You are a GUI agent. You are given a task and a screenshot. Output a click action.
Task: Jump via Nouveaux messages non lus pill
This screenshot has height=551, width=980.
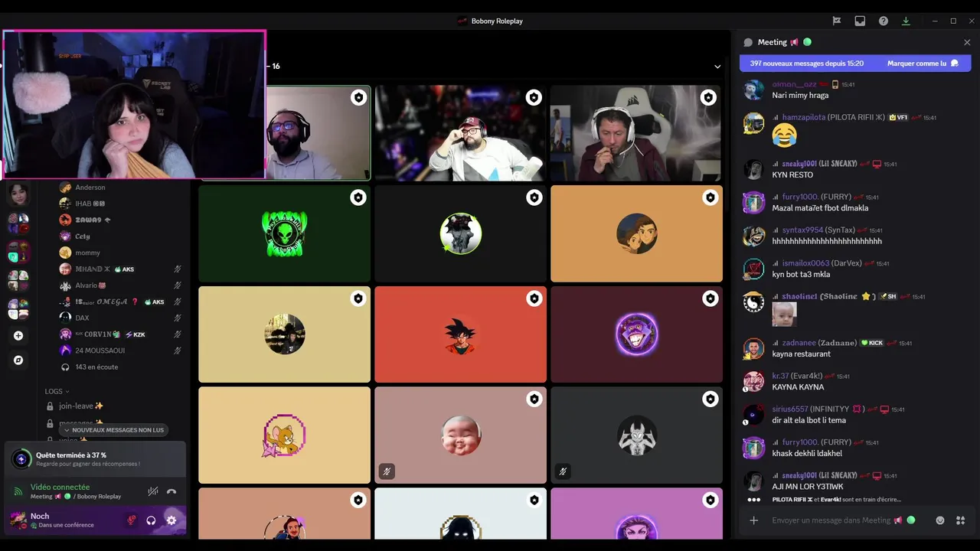tap(113, 430)
